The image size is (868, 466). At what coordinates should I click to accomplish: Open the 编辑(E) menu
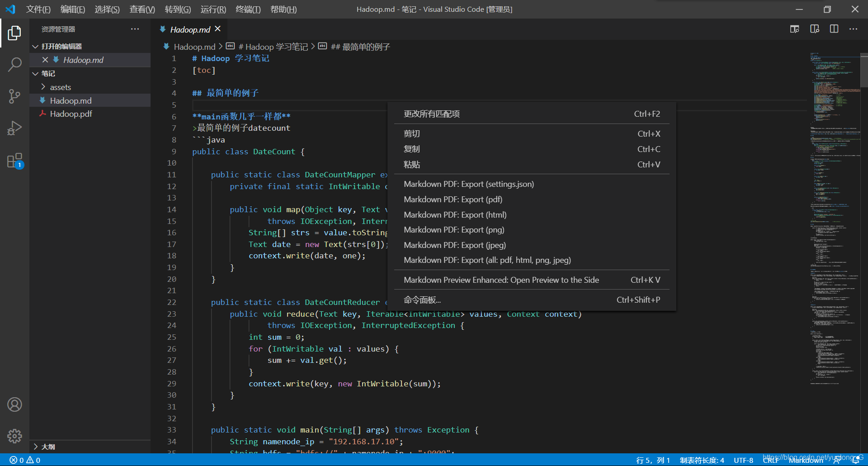[73, 9]
